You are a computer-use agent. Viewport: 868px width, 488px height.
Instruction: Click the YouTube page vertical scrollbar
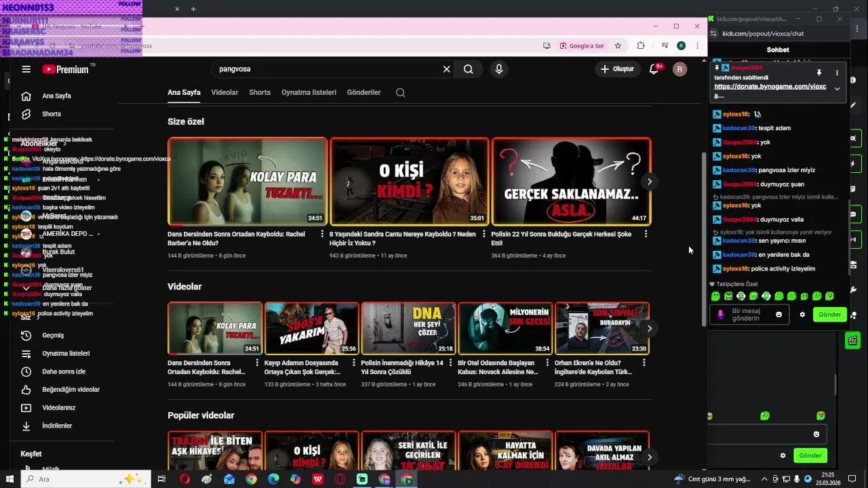pyautogui.click(x=703, y=239)
